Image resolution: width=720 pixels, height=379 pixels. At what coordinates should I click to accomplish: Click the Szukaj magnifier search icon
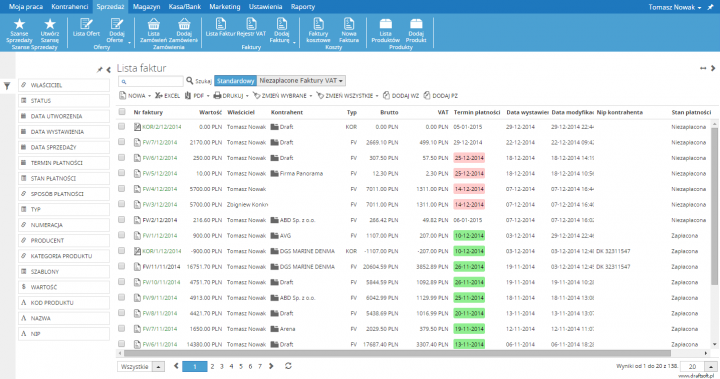point(190,81)
